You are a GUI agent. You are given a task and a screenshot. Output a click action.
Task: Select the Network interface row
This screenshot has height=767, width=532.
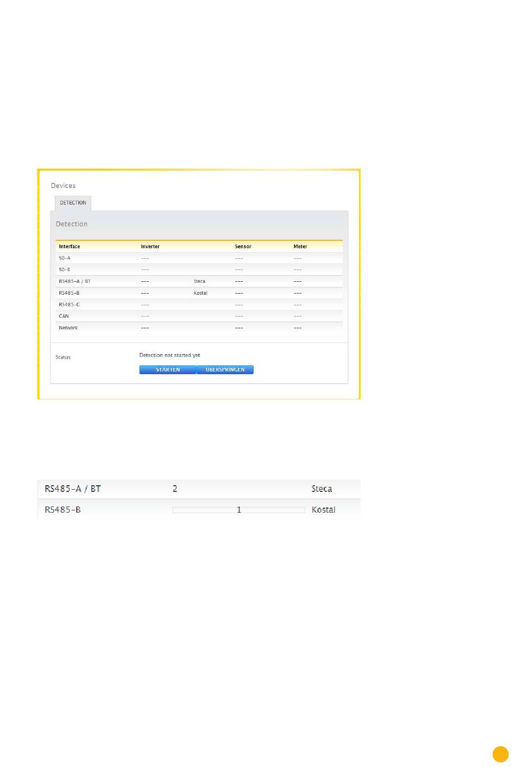click(199, 328)
